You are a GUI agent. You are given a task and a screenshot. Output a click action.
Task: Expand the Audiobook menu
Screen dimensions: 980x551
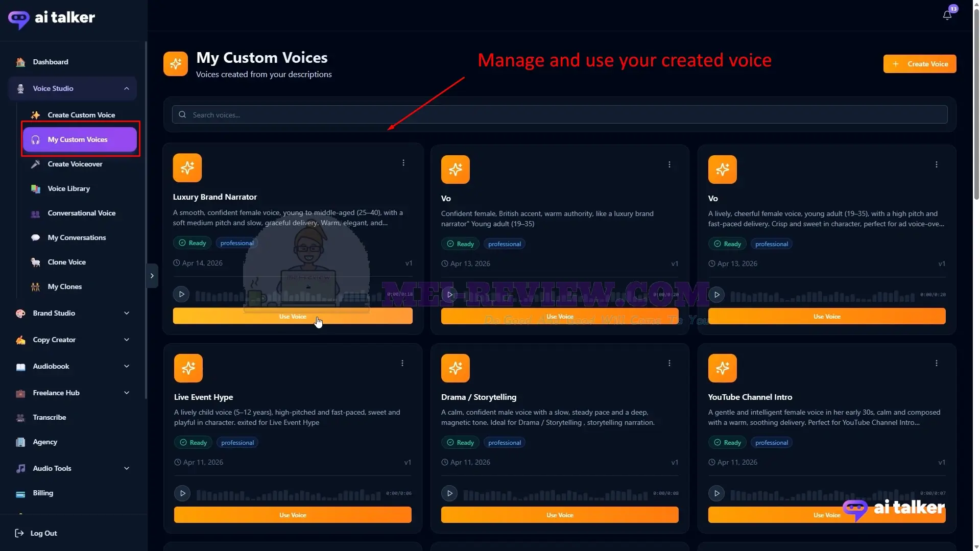click(x=73, y=366)
